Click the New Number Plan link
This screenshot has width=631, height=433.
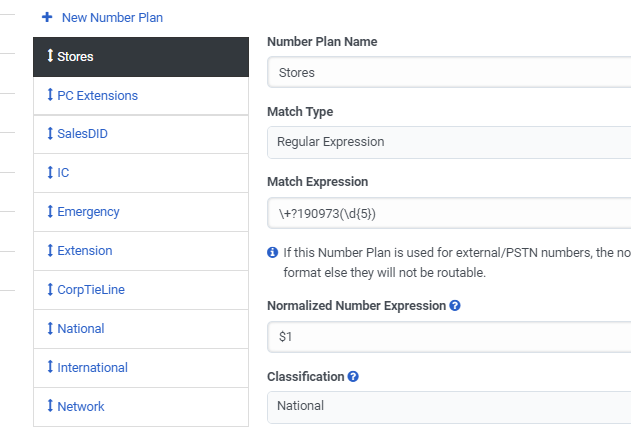point(112,18)
